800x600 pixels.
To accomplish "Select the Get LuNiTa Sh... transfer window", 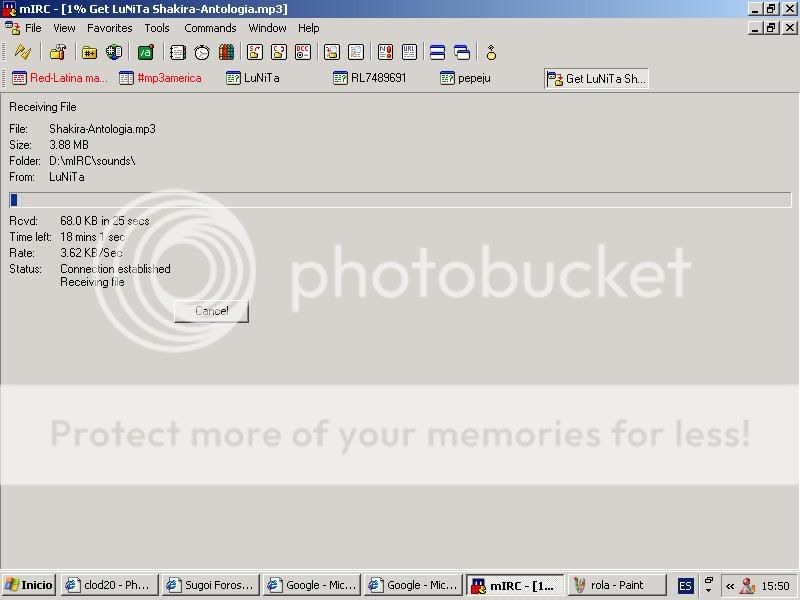I will [596, 79].
